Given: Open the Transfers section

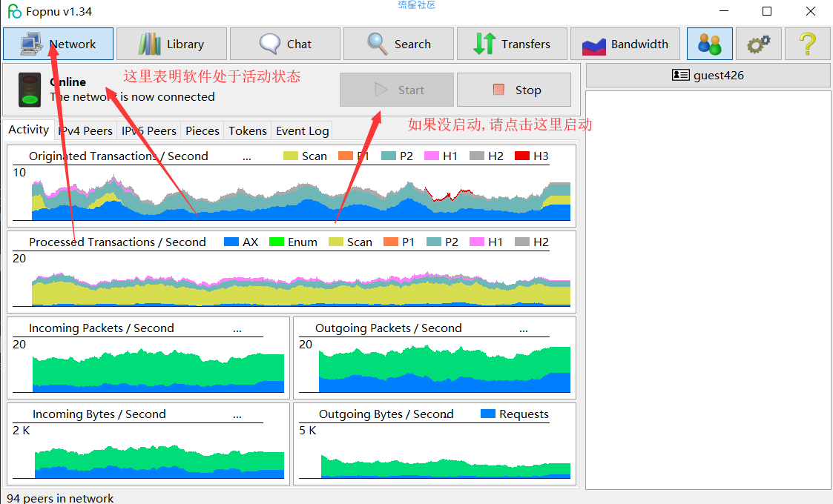Looking at the screenshot, I should (x=512, y=44).
